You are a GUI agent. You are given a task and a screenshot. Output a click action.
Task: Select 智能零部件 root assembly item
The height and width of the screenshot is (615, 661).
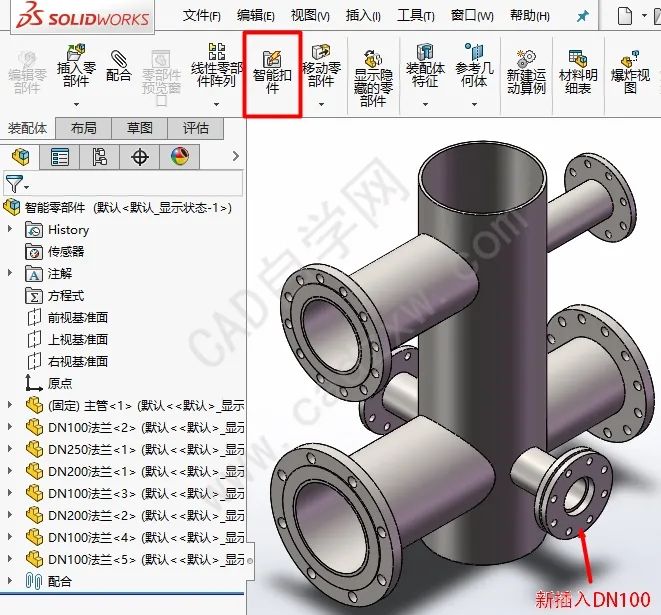click(118, 207)
